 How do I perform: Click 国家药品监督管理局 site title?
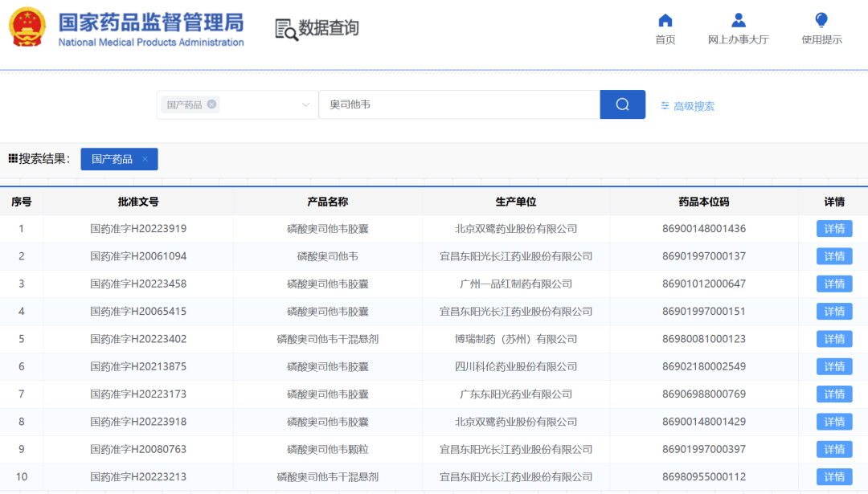(151, 22)
